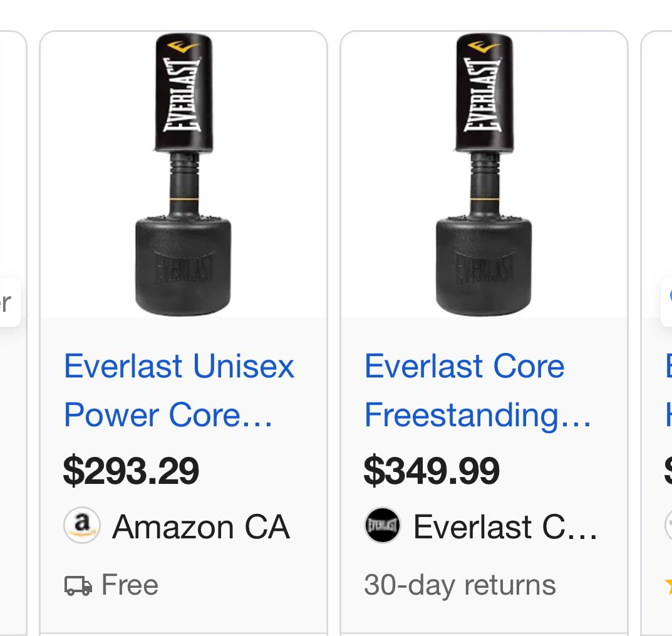672x636 pixels.
Task: Click the round Everlast store logo icon
Action: (382, 525)
